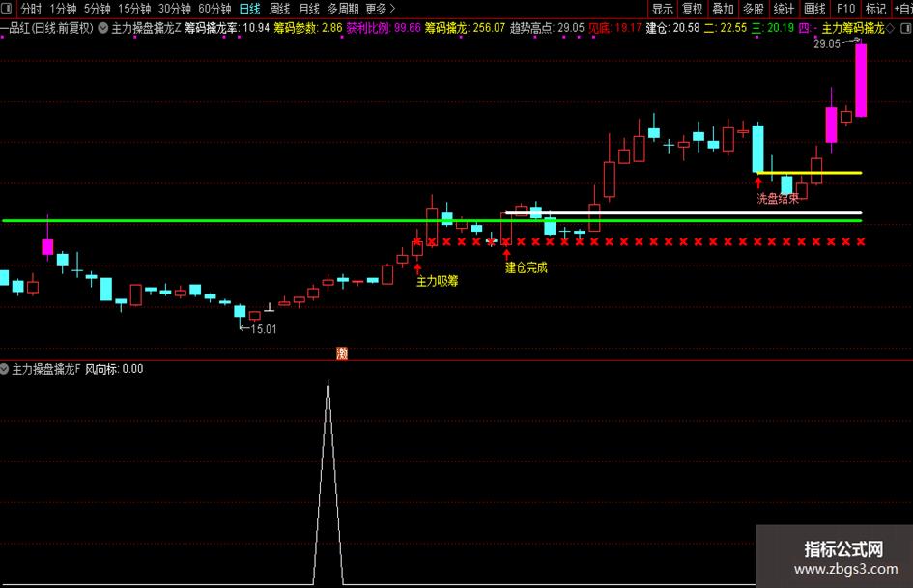Click the 获利比例: 99.66 value
This screenshot has height=588, width=913.
click(x=384, y=27)
